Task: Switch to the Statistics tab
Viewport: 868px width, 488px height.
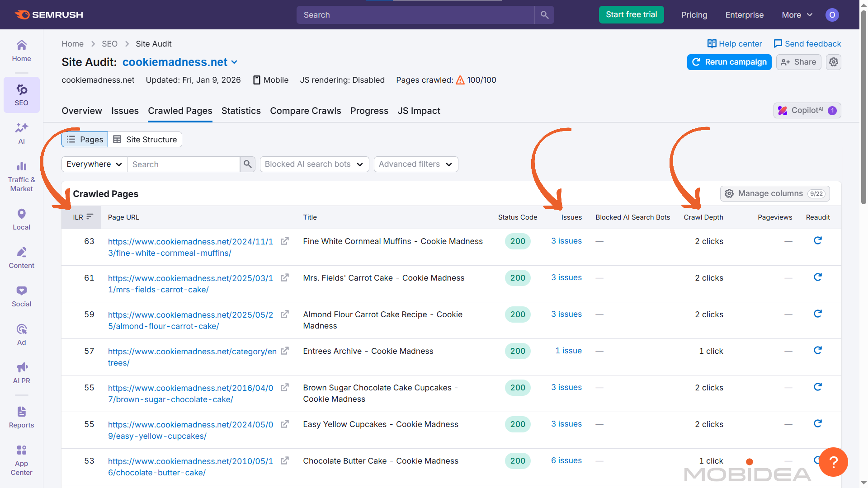Action: pyautogui.click(x=241, y=111)
